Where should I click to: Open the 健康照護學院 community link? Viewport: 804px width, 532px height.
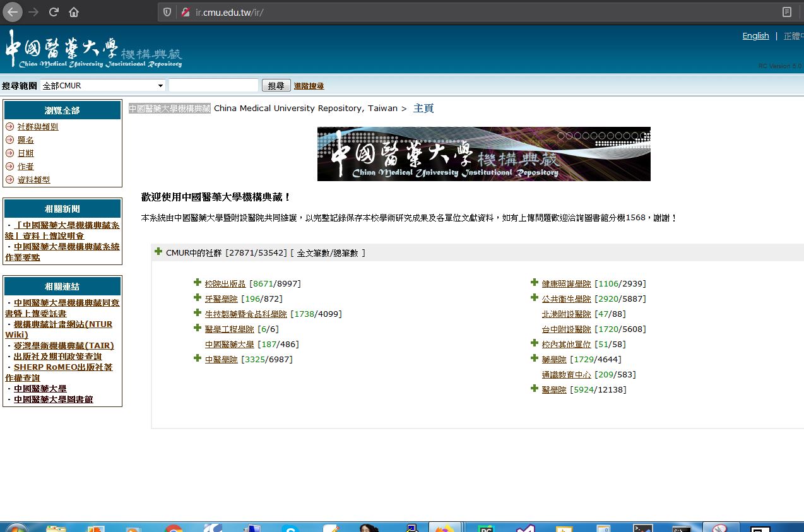click(x=567, y=284)
